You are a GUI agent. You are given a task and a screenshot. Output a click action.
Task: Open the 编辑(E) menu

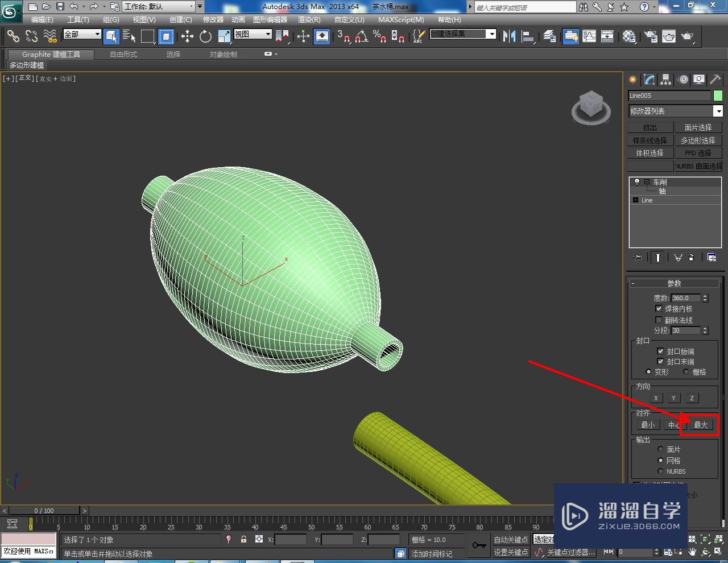42,19
